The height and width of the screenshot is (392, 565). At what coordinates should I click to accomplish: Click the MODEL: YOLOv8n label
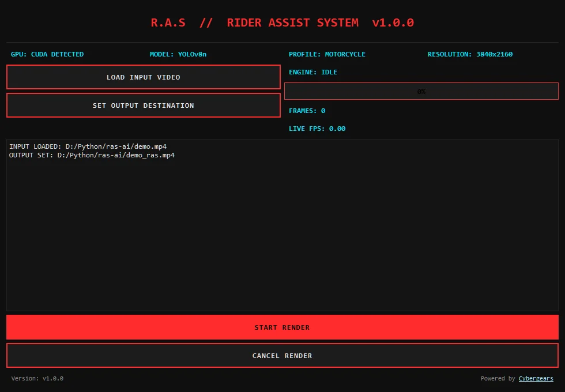click(178, 54)
